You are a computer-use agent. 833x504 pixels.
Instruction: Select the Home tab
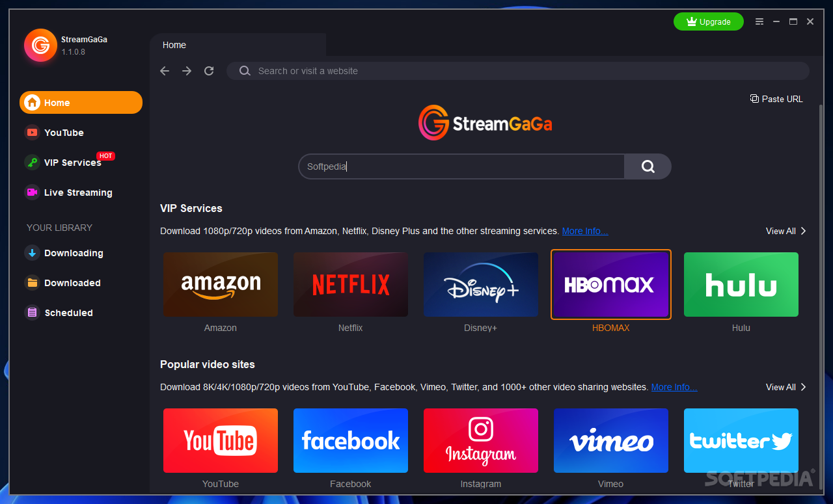pyautogui.click(x=238, y=45)
